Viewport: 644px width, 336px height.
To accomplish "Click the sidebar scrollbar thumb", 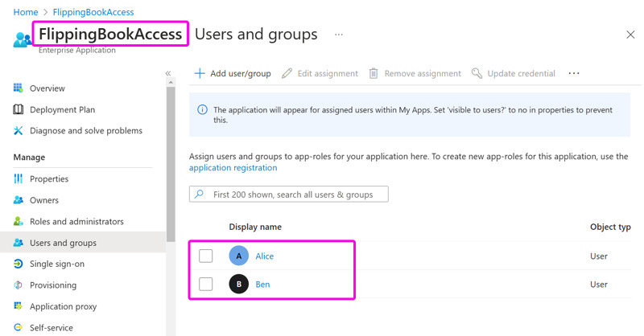I will pyautogui.click(x=171, y=164).
